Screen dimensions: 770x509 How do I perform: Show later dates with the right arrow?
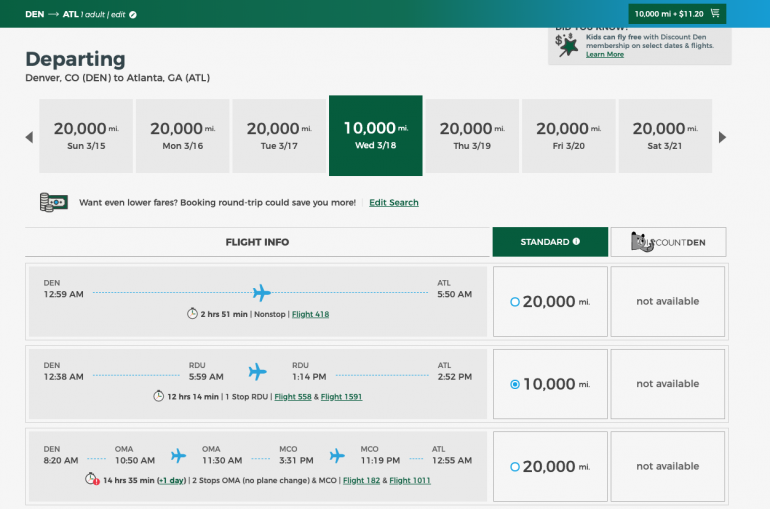coord(722,137)
